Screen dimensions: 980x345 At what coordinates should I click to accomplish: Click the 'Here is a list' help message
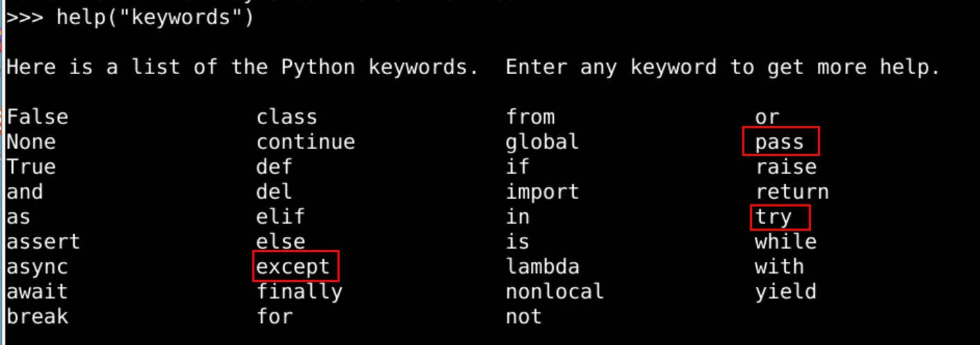click(473, 67)
